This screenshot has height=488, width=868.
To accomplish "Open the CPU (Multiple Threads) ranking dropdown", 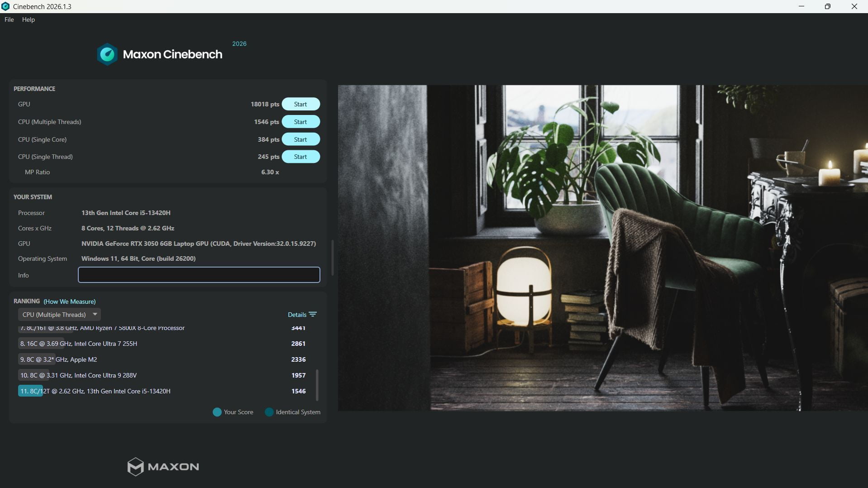I will (x=59, y=315).
